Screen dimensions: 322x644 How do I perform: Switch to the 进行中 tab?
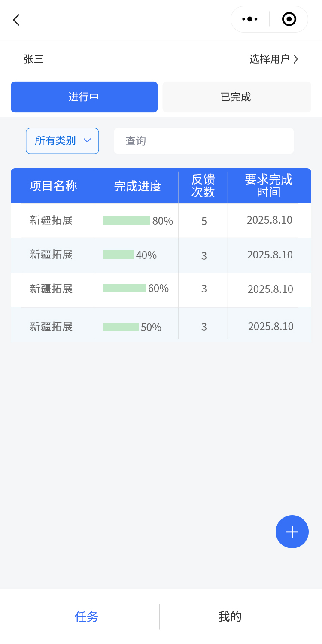click(x=84, y=97)
